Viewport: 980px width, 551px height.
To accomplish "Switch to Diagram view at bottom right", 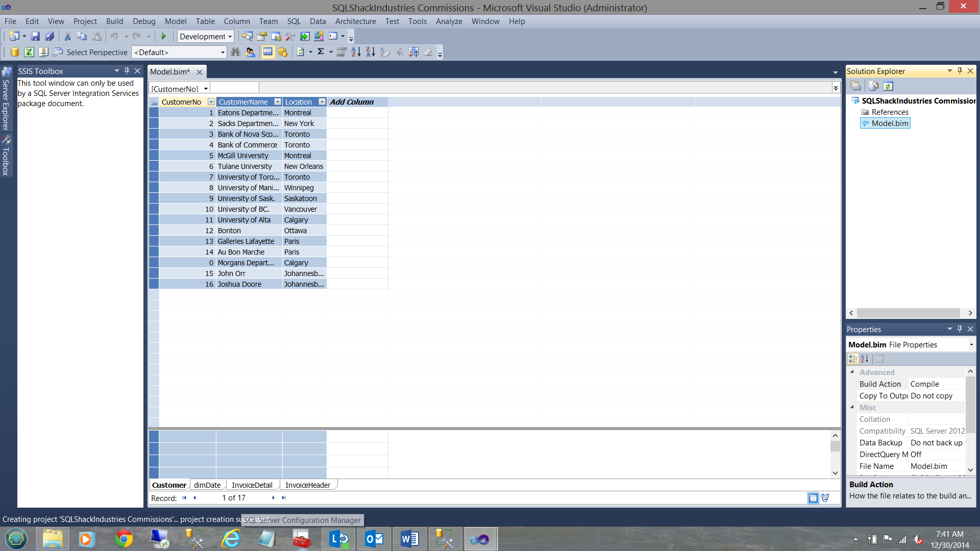I will 825,498.
